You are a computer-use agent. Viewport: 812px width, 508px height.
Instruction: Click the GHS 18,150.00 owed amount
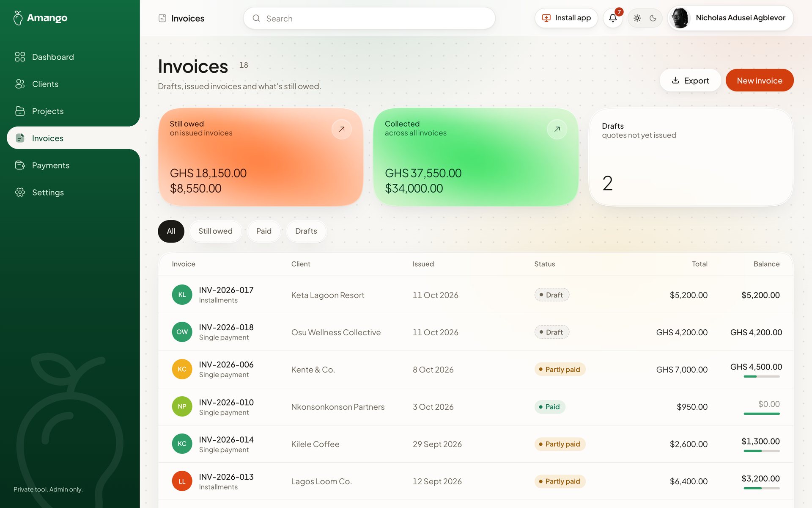pos(208,173)
